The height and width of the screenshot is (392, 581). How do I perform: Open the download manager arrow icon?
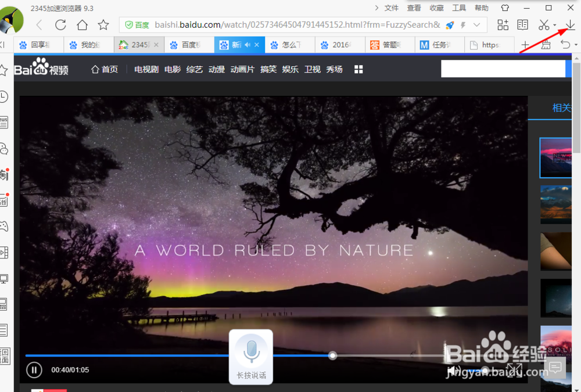(570, 25)
